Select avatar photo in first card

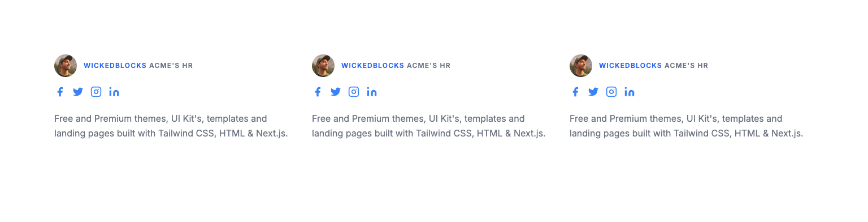tap(66, 66)
